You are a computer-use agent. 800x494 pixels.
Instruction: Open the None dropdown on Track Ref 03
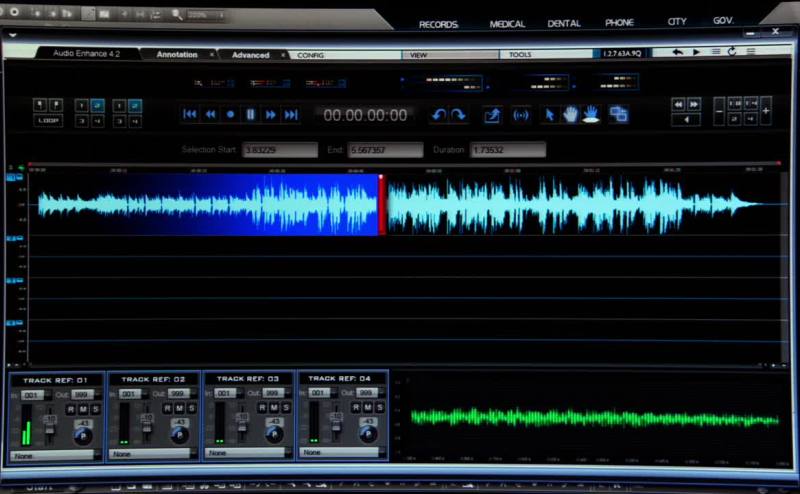(247, 454)
